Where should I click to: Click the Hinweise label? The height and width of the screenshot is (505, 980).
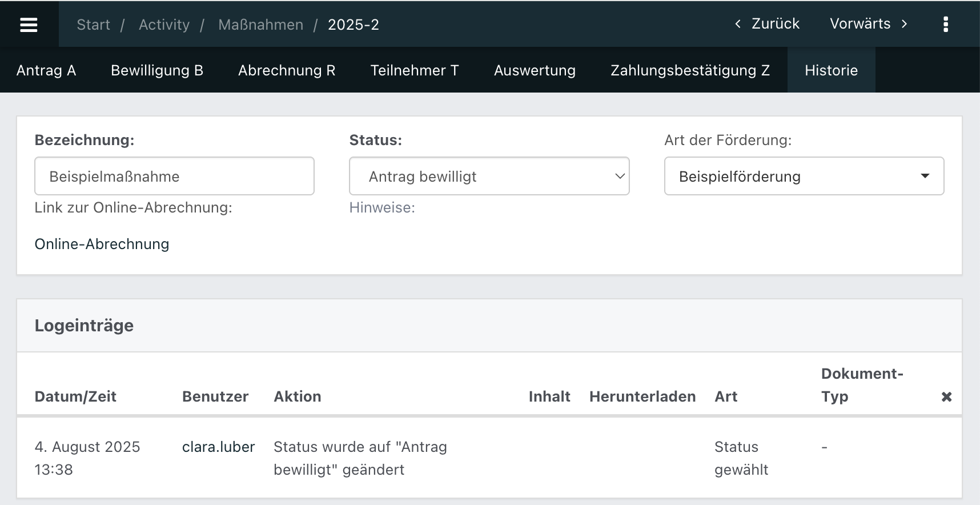coord(382,207)
